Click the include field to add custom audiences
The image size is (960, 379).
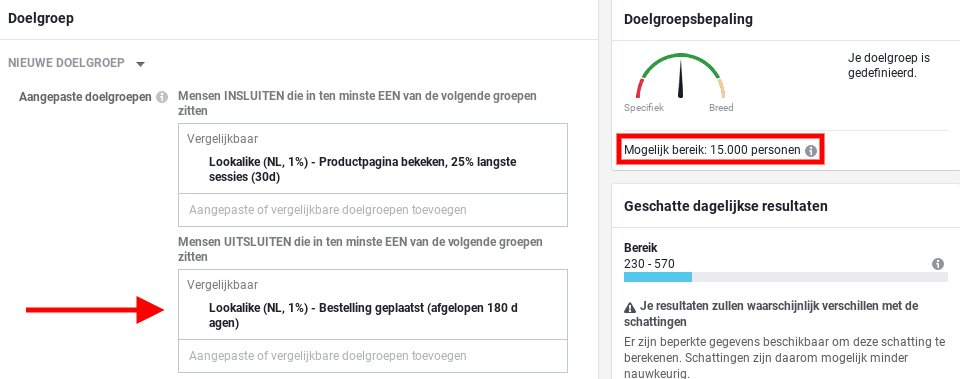373,210
